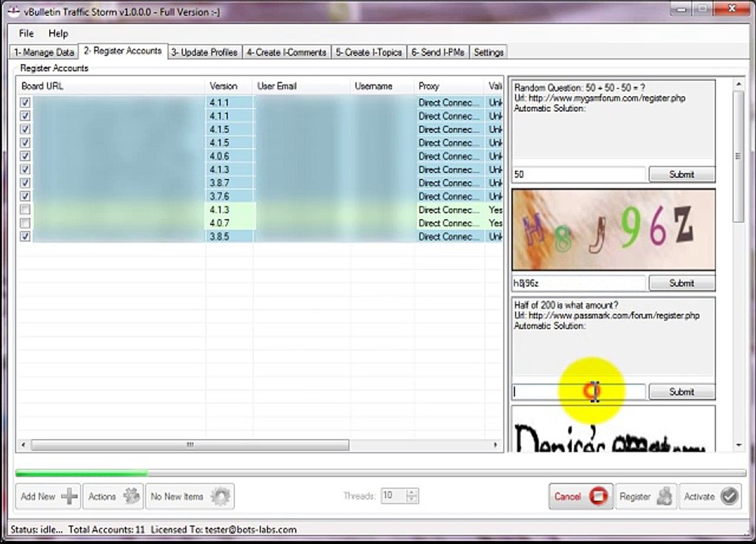Viewport: 756px width, 544px height.
Task: Click the captcha panel vertical scrollbar thumb
Action: point(738,156)
